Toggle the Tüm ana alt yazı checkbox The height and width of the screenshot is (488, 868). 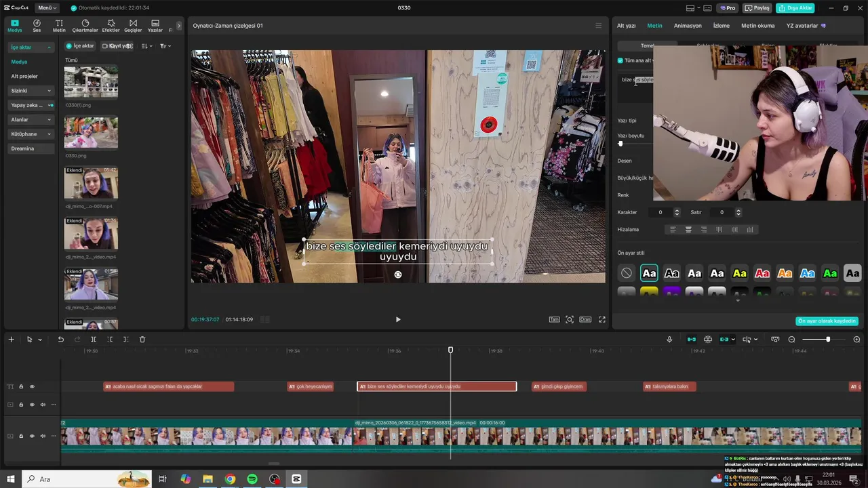(x=620, y=60)
